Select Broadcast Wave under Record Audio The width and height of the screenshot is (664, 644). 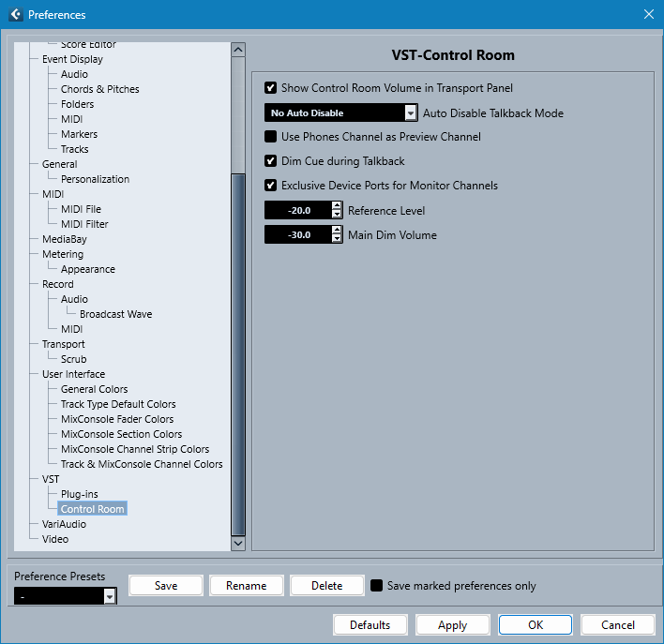click(x=115, y=314)
